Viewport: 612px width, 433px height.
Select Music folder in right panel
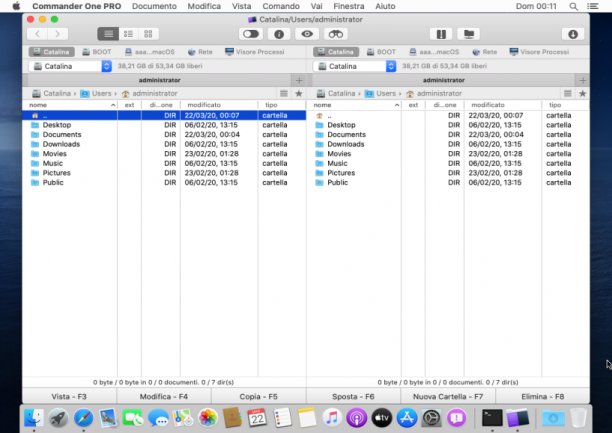point(448,163)
